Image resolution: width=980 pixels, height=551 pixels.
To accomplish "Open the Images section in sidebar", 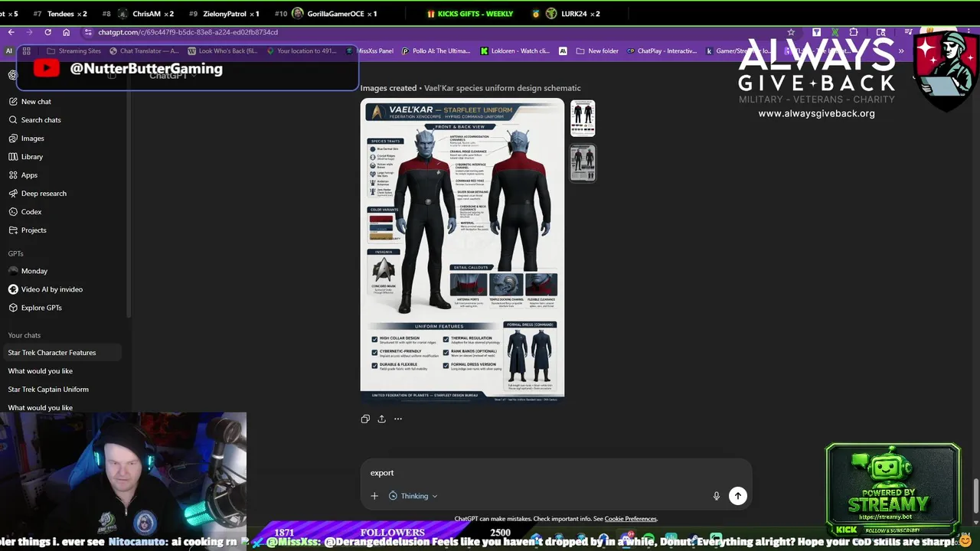I will tap(27, 138).
